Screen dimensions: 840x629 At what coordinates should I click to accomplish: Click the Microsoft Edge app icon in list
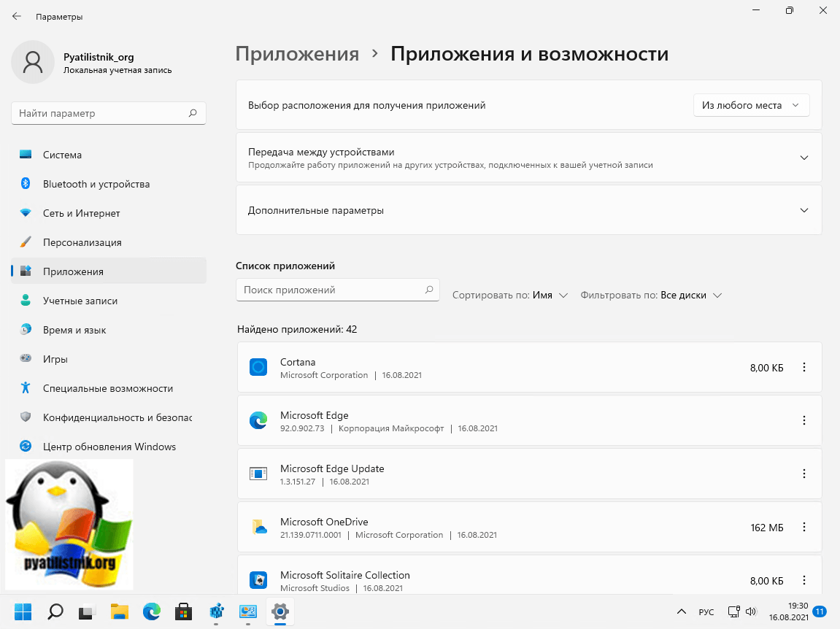pyautogui.click(x=258, y=420)
